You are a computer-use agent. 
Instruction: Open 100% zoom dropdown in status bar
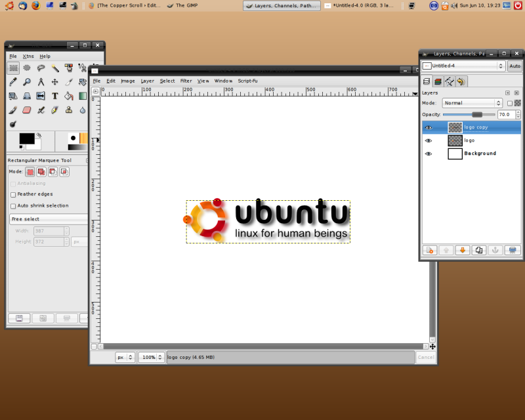(152, 358)
